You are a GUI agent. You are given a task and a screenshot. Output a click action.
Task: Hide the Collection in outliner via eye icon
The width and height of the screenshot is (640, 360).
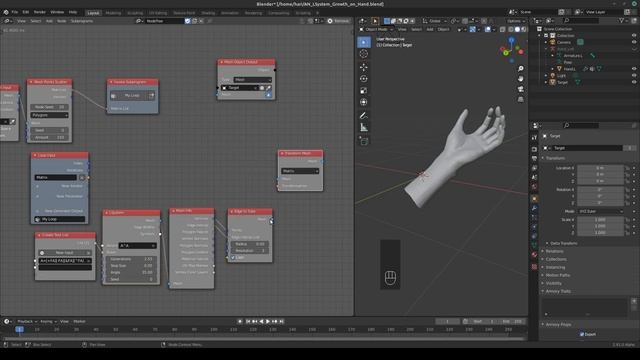[634, 36]
